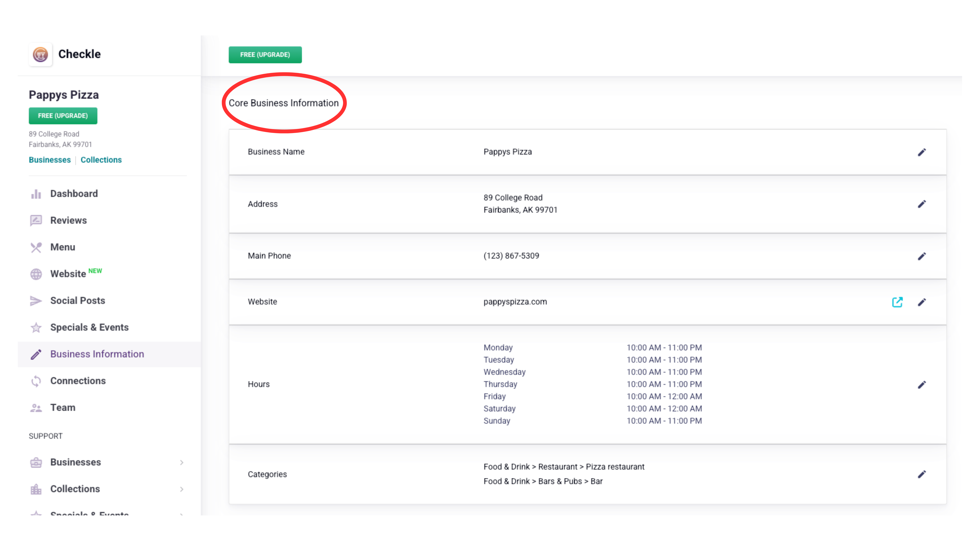Select Website in the sidebar navigation
The image size is (980, 551).
109,274
